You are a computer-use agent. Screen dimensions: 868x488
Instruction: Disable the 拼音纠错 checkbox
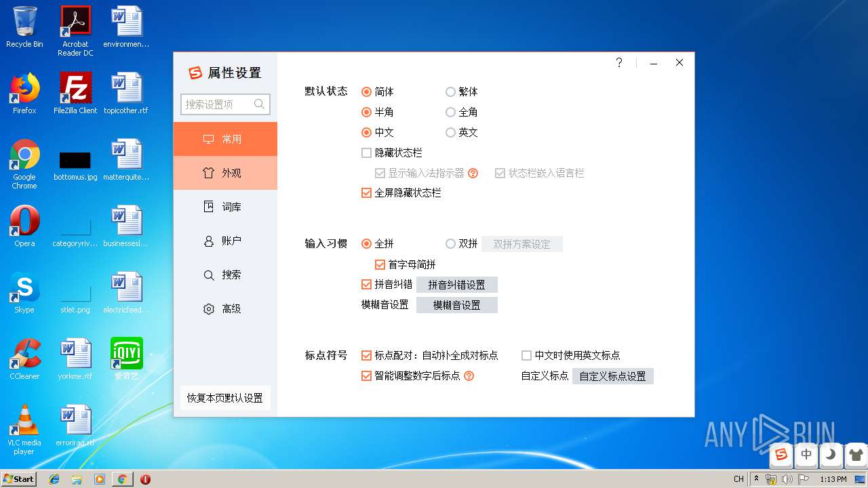point(367,285)
